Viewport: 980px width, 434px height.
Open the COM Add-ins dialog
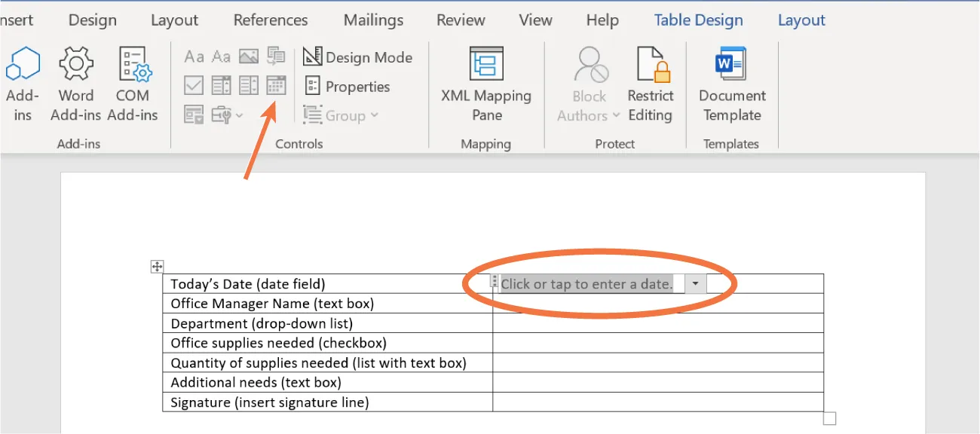(133, 83)
